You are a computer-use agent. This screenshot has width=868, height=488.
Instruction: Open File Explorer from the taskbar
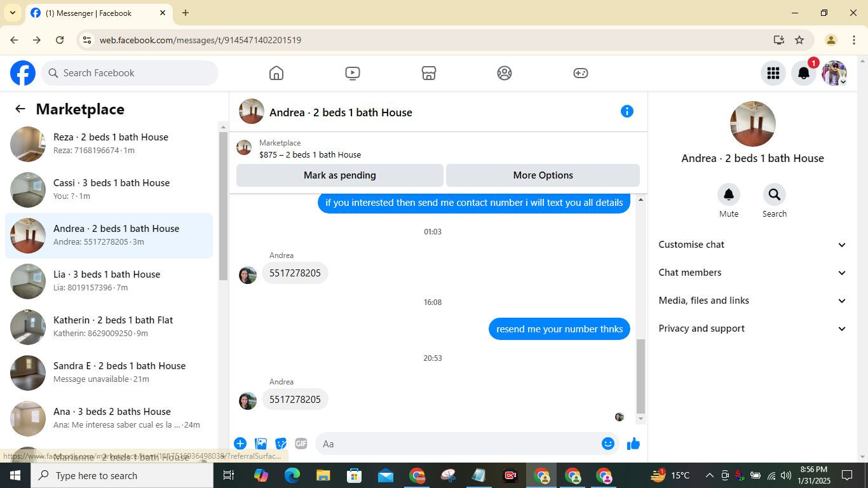(x=323, y=475)
